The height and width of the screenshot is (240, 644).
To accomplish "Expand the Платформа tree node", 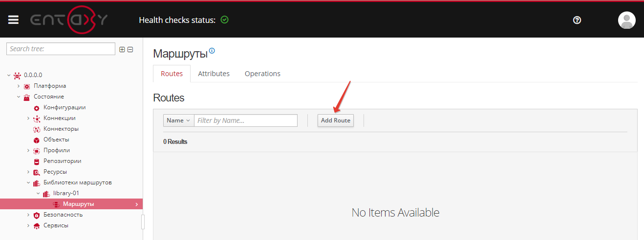I will click(x=19, y=86).
